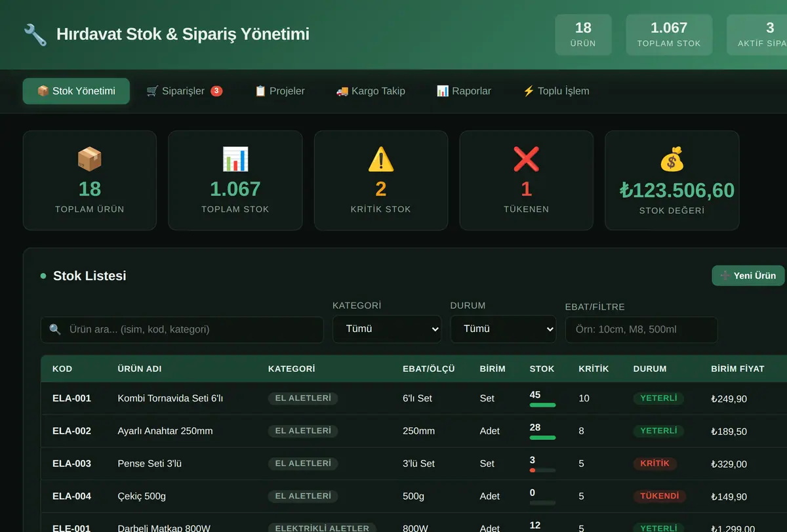Screen dimensions: 787x532
Task: Click the red X icon on Tükenen card
Action: click(526, 159)
